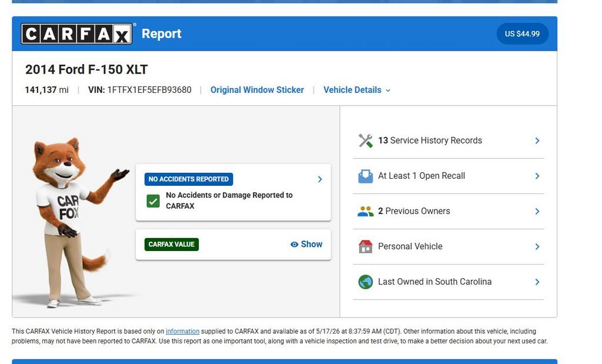Click the Vehicle Details chevron arrow
The width and height of the screenshot is (602, 364).
[x=388, y=91]
